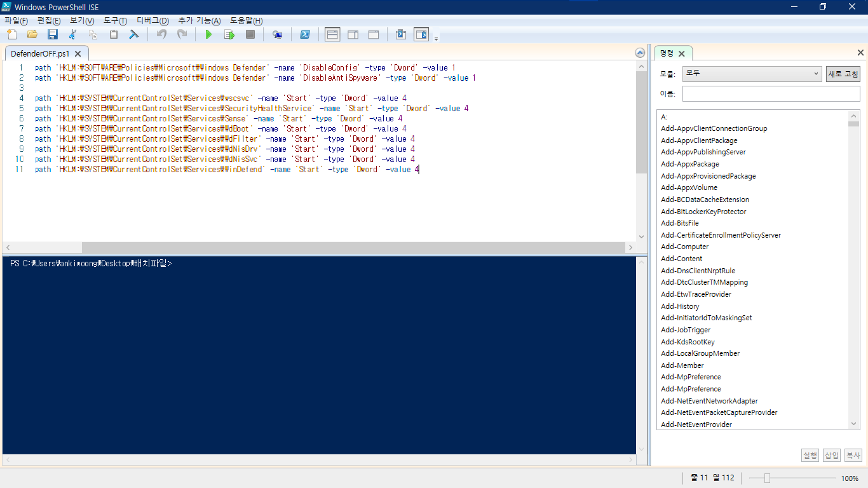Open the 편집(E) menu
The height and width of the screenshot is (488, 868).
click(x=49, y=21)
